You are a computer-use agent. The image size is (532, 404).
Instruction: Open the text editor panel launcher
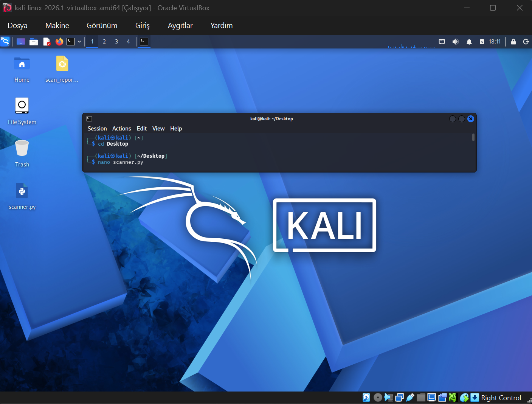pos(47,42)
